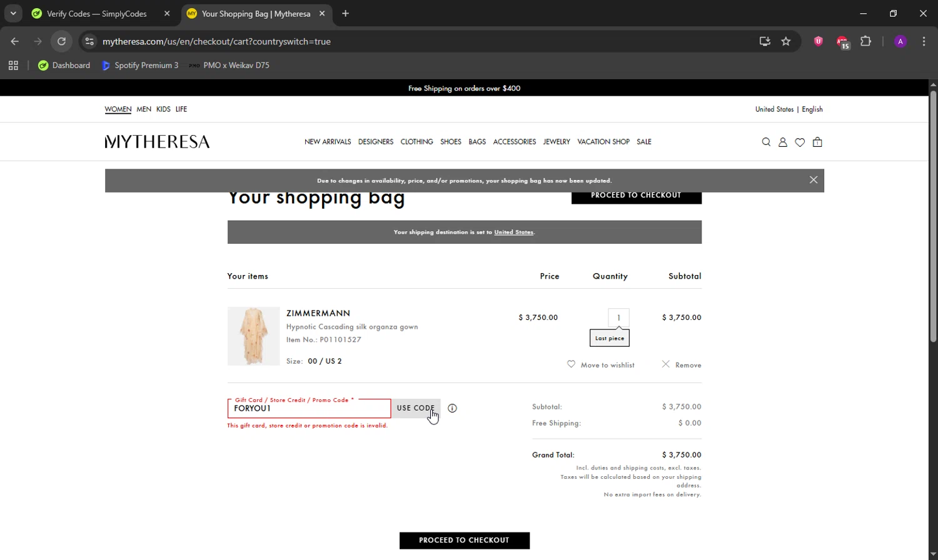Open the NEW ARRIVALS menu
Viewport: 938px width, 560px height.
click(x=328, y=142)
